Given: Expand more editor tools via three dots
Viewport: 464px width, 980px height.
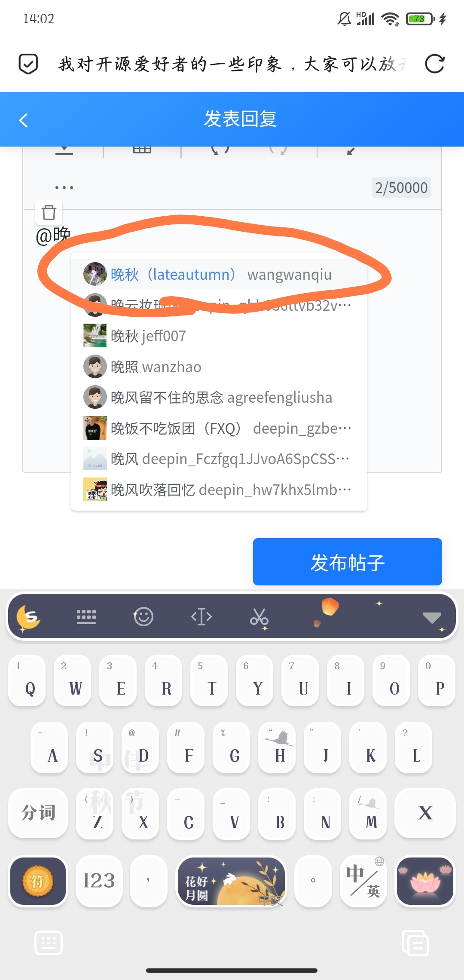Looking at the screenshot, I should click(x=64, y=187).
